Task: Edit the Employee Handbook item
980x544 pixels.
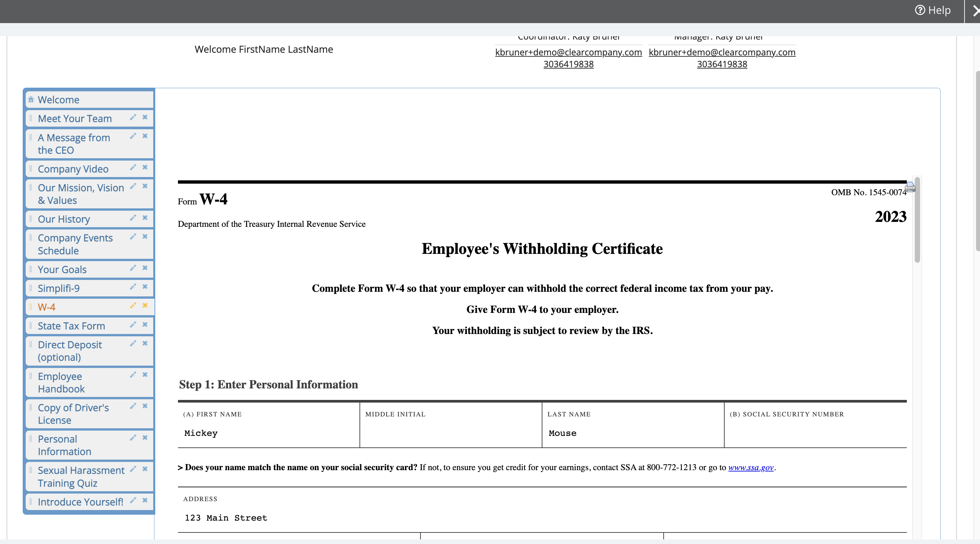Action: tap(133, 375)
